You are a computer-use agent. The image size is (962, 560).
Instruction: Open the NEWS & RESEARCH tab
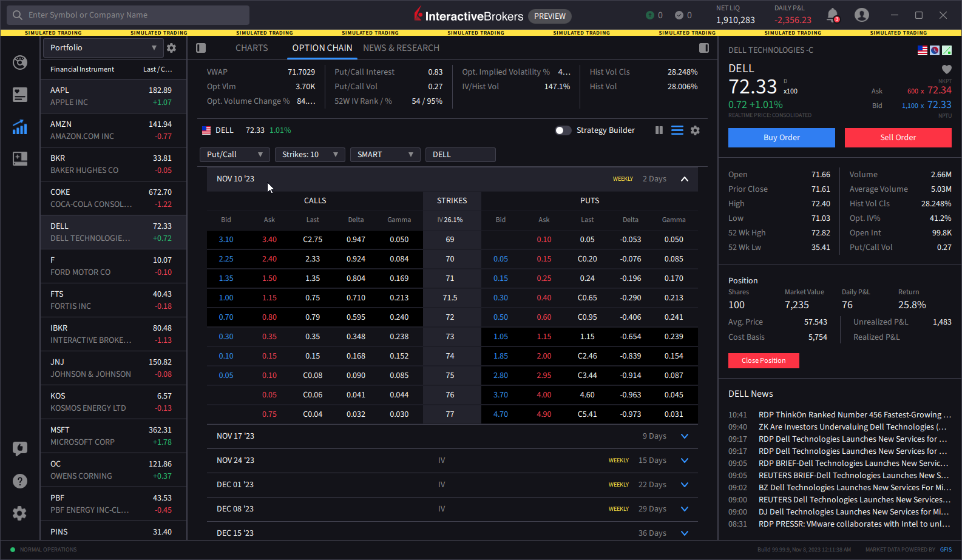[401, 48]
